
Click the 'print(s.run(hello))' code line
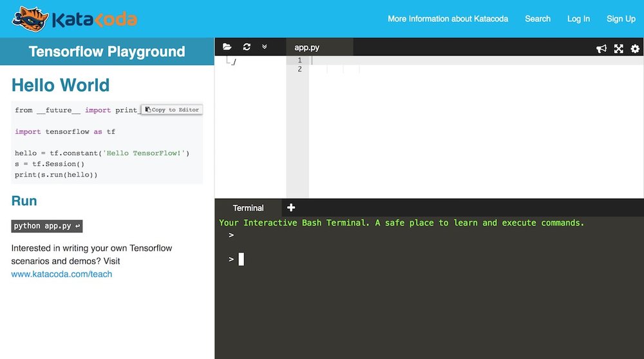56,175
